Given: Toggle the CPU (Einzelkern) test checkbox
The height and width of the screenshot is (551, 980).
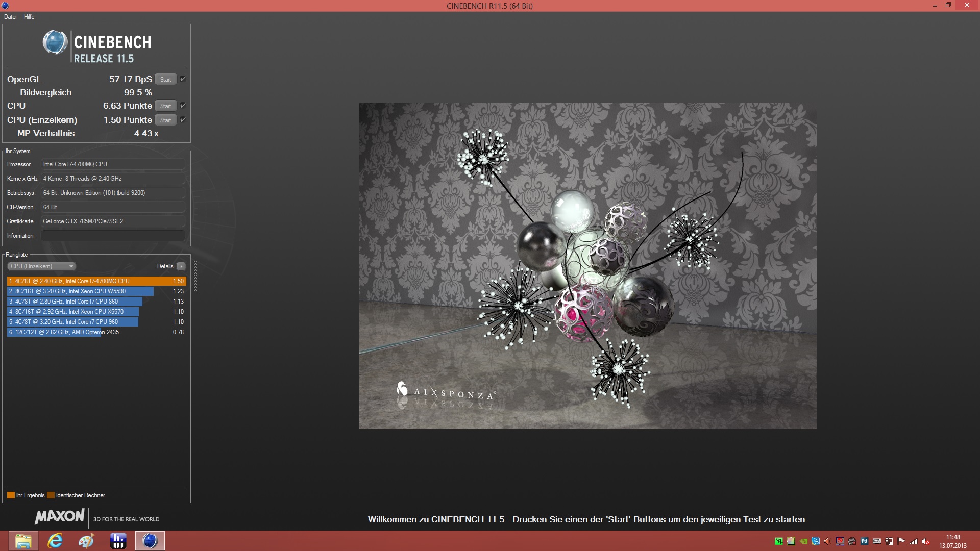Looking at the screenshot, I should pyautogui.click(x=183, y=119).
